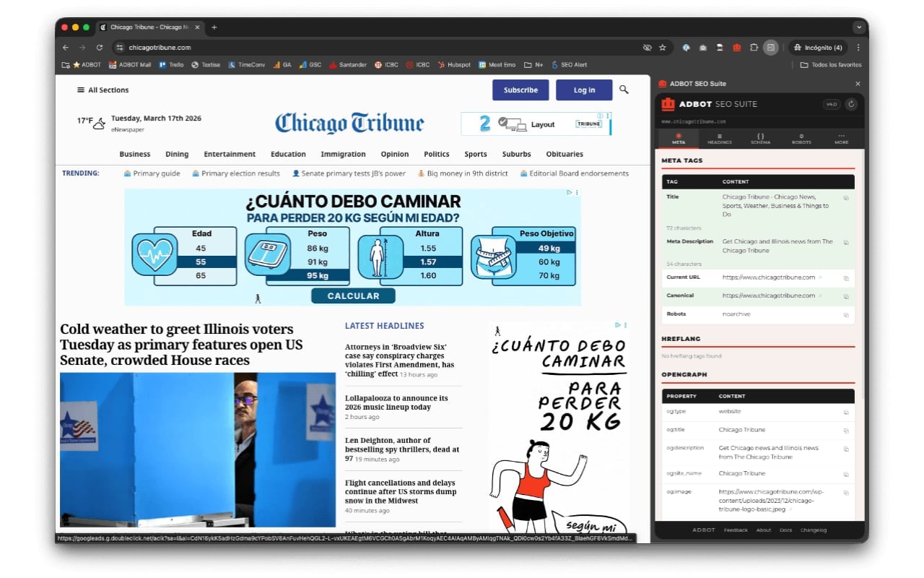This screenshot has height=578, width=924.
Task: Open the Obituaries section
Action: click(565, 154)
